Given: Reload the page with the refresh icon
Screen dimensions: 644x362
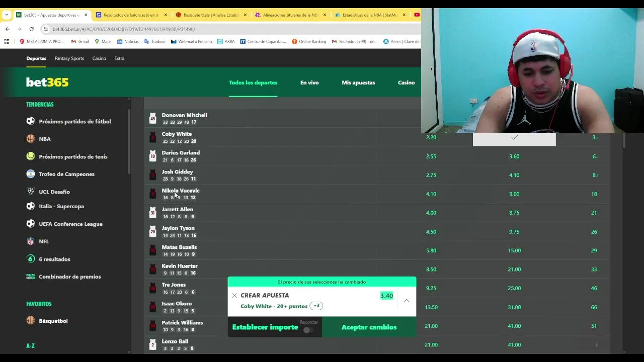Looking at the screenshot, I should [x=31, y=29].
